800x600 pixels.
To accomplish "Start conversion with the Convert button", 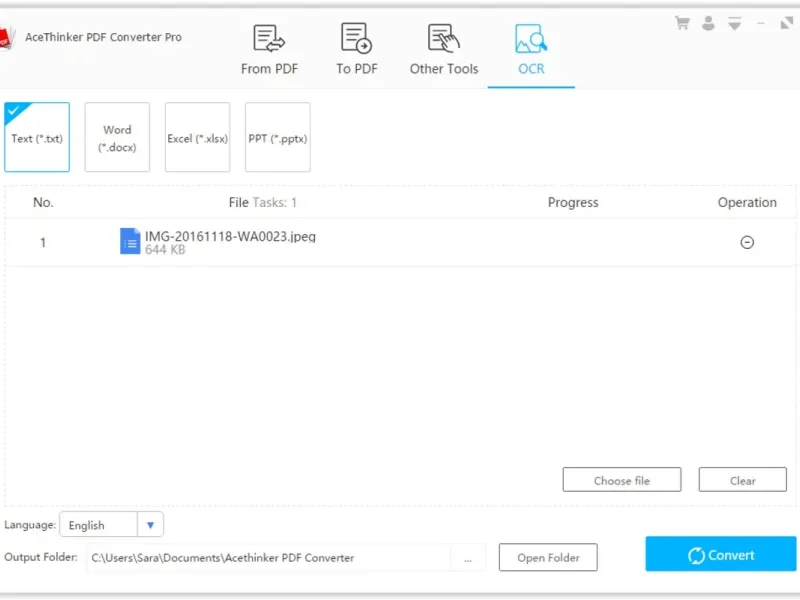I will point(720,554).
